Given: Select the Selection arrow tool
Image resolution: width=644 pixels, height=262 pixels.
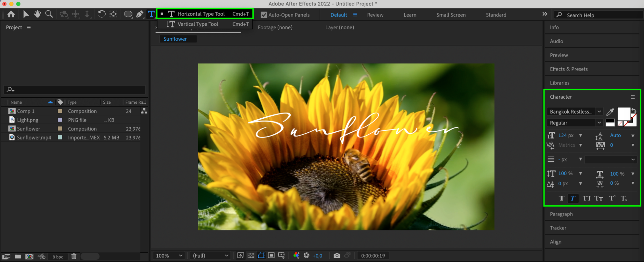Looking at the screenshot, I should 26,14.
